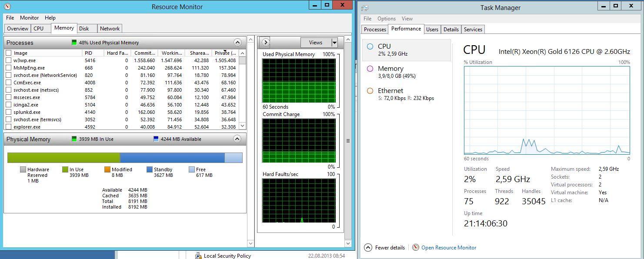Select the CPU performance ring icon
Viewport: 644px width, 259px height.
tap(370, 46)
